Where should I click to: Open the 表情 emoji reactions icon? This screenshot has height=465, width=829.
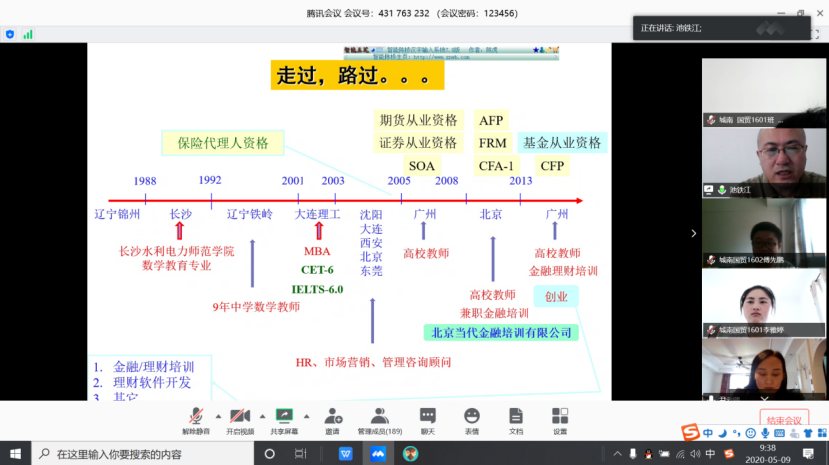click(x=471, y=416)
